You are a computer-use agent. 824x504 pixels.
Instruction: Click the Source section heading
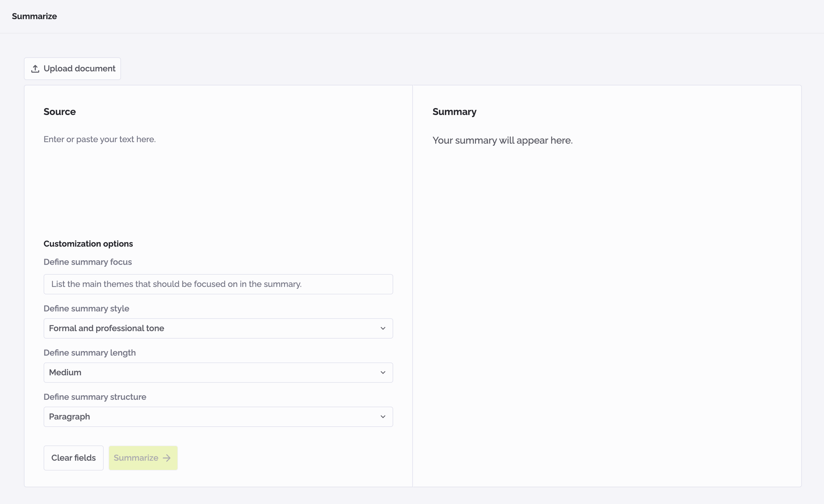pyautogui.click(x=60, y=112)
